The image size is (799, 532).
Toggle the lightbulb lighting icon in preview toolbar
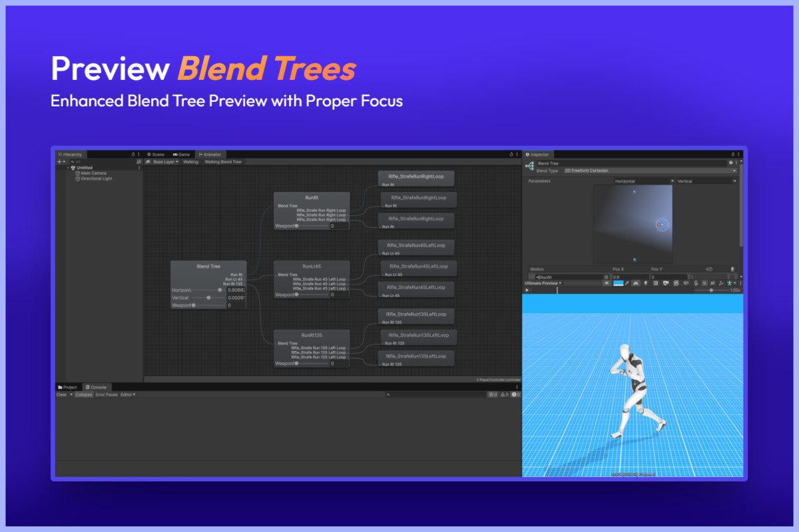tap(645, 282)
